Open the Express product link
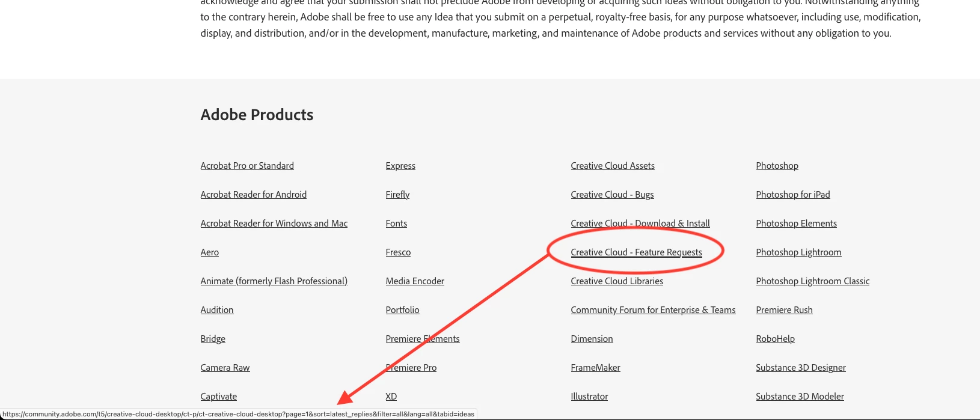 click(400, 166)
